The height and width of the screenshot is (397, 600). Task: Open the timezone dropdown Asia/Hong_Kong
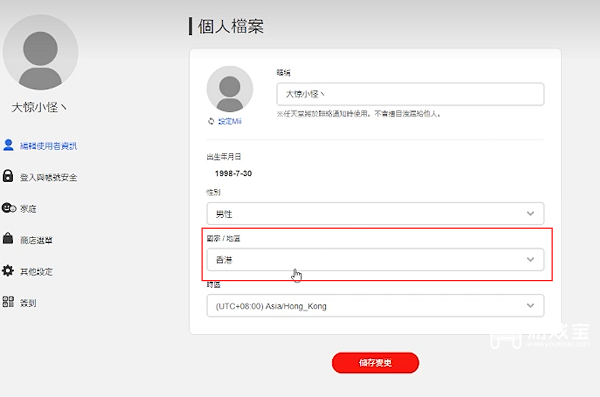pos(375,306)
